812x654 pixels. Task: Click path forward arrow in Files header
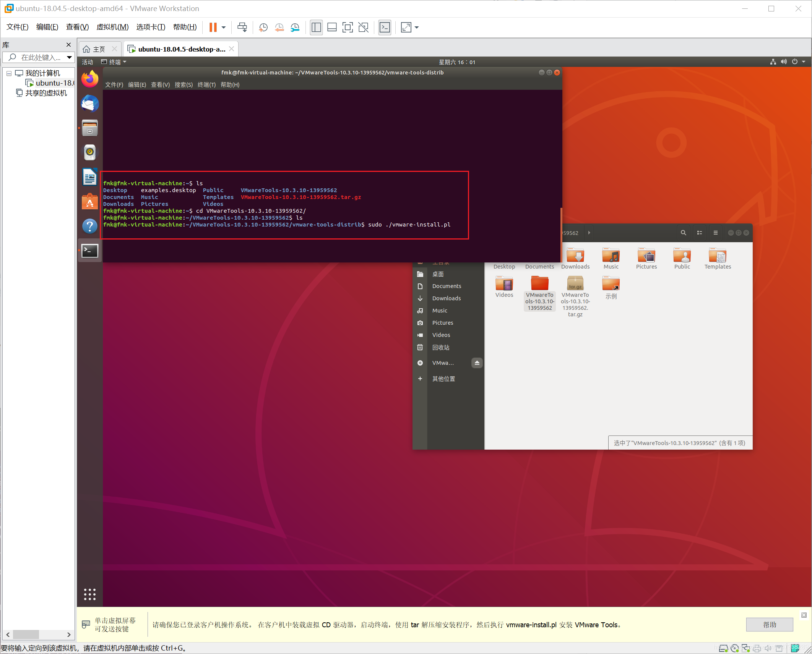click(589, 233)
